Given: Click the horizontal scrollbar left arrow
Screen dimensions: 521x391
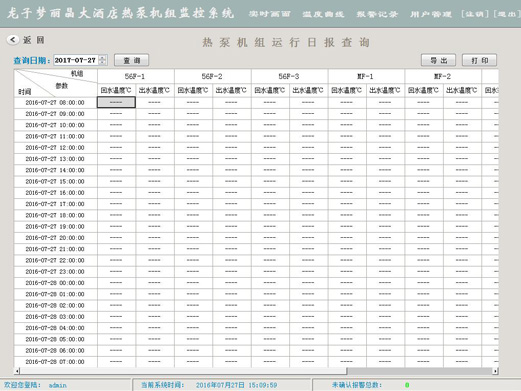Looking at the screenshot, I should click(x=17, y=371).
